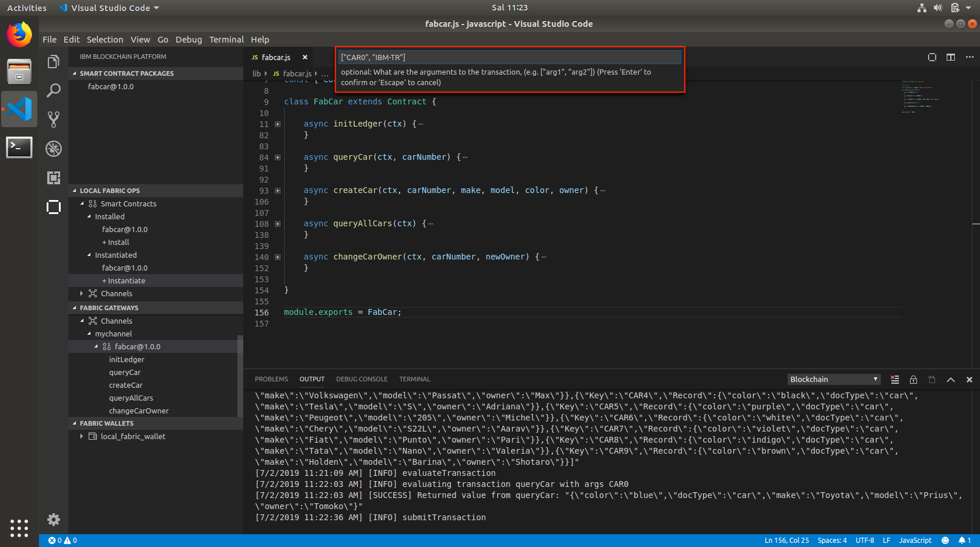Open the File menu
The image size is (980, 547).
click(x=50, y=40)
